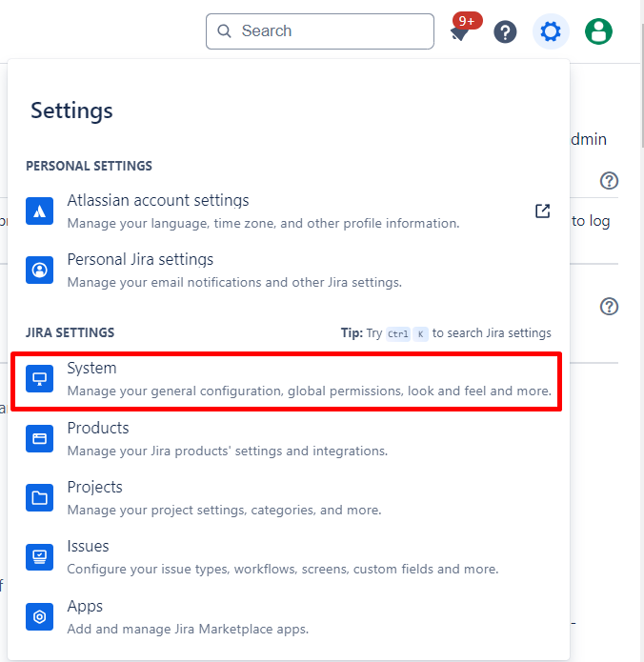Open the Help question mark menu

[x=505, y=31]
